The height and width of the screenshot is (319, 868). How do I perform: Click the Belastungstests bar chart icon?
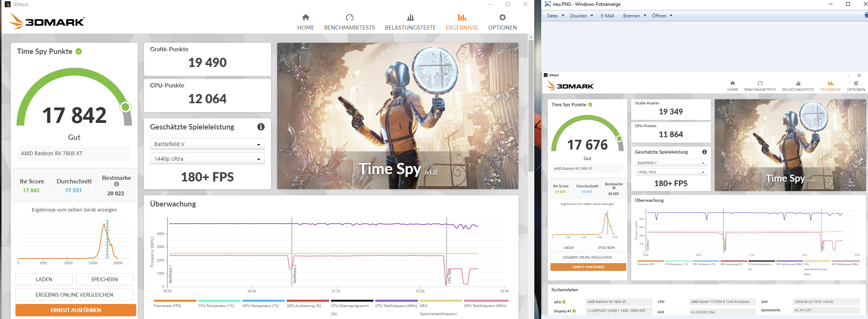pos(410,17)
